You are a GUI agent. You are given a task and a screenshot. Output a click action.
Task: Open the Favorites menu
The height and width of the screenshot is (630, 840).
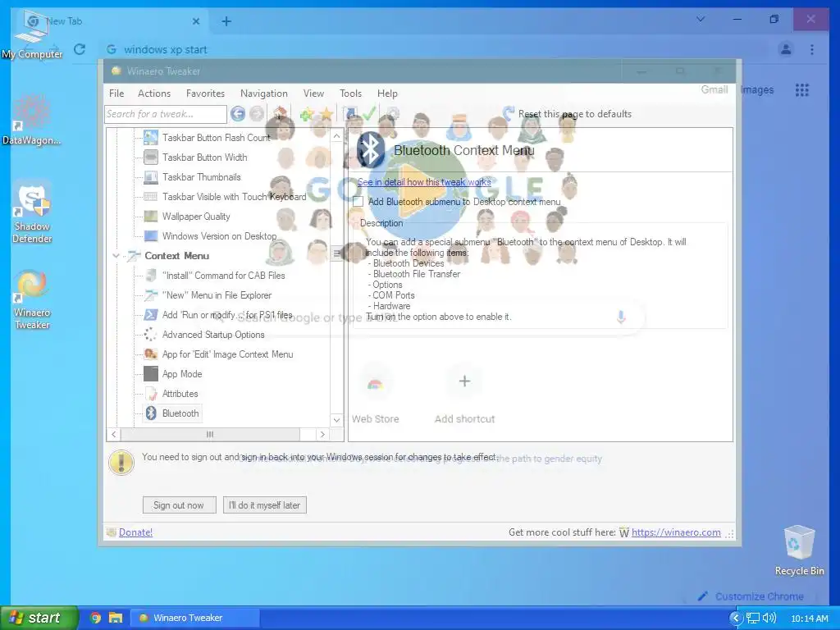coord(205,94)
